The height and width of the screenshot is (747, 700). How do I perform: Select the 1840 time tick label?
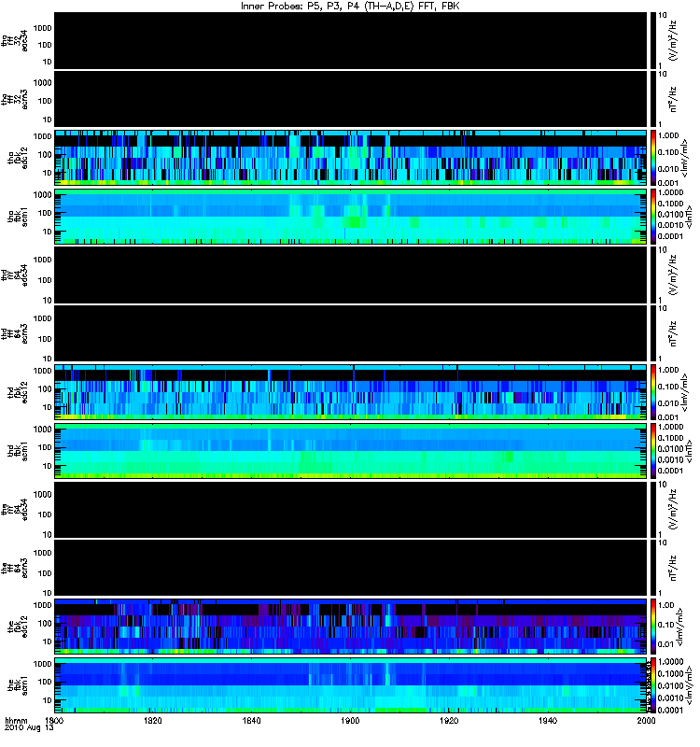[251, 720]
